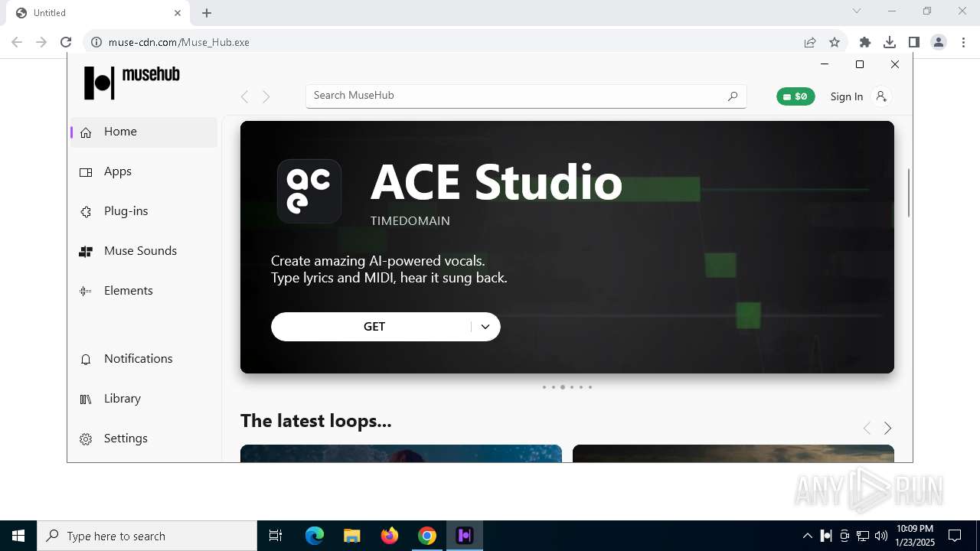This screenshot has height=551, width=980.
Task: Open the Home section in sidebar
Action: pyautogui.click(x=144, y=132)
